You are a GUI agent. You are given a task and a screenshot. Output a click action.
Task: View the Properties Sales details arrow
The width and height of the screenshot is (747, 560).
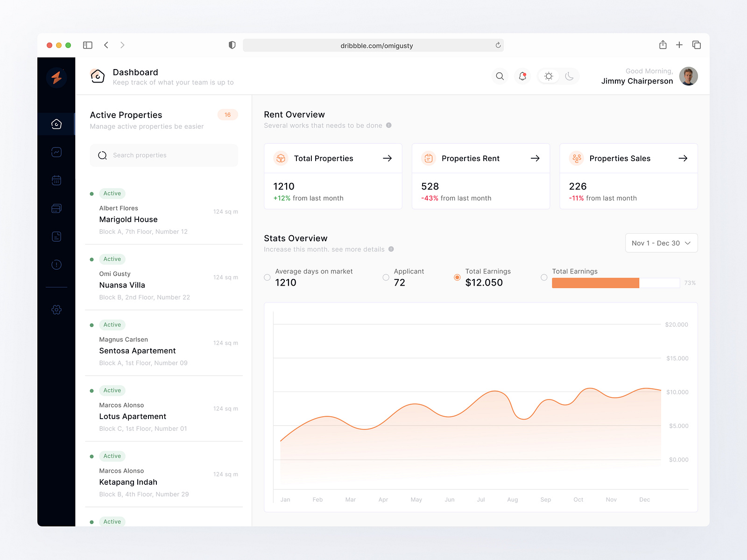(x=683, y=158)
